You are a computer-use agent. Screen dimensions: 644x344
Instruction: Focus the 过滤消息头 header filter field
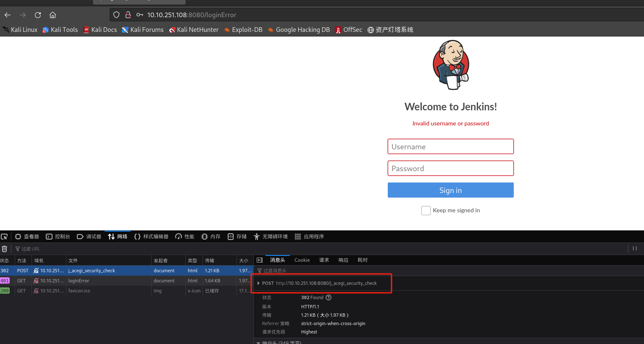449,271
